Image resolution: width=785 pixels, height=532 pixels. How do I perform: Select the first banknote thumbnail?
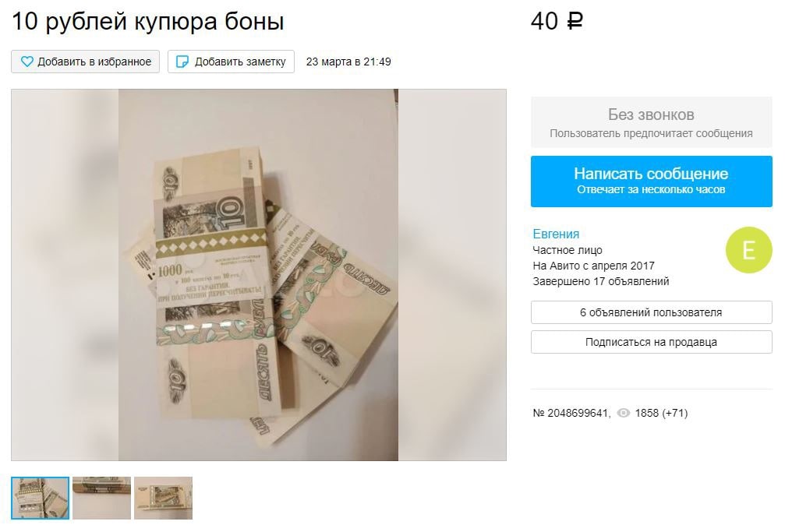point(40,498)
